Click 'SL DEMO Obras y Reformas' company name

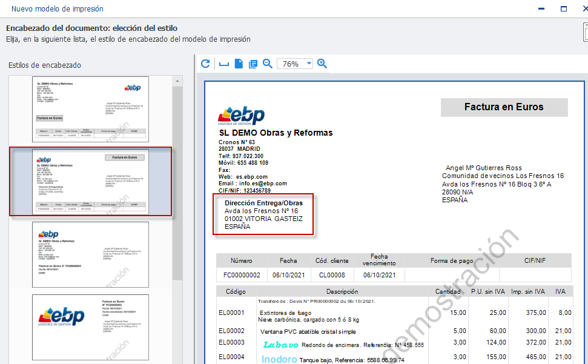click(x=276, y=133)
